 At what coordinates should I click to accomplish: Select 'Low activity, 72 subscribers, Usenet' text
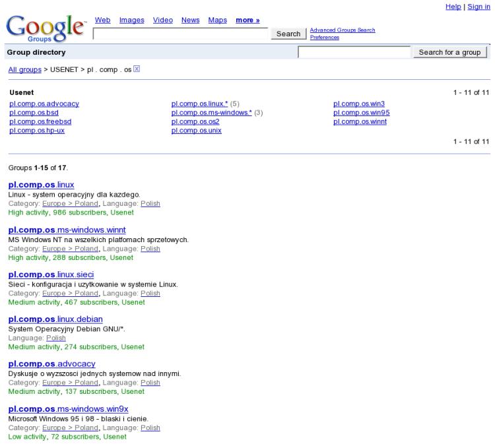[67, 436]
